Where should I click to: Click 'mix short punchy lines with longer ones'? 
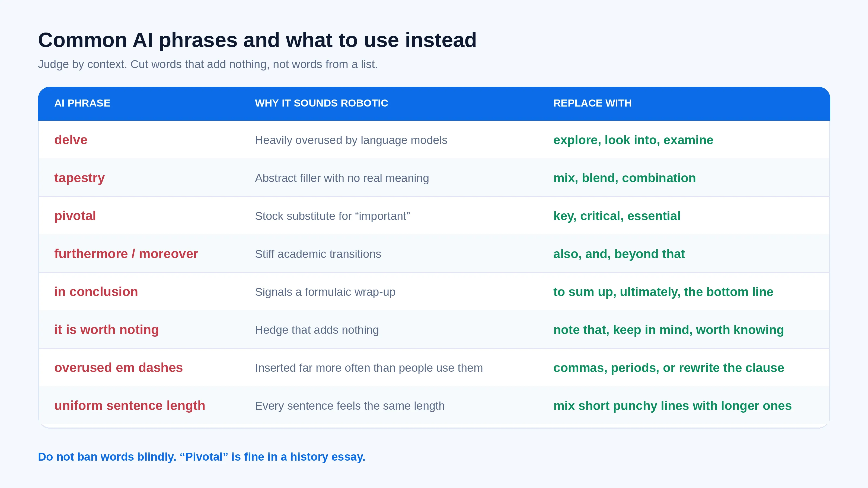coord(672,406)
